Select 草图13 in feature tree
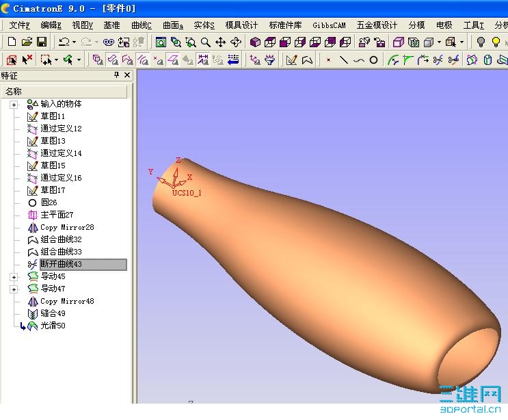Viewport: 508px width, 420px height. (x=53, y=141)
